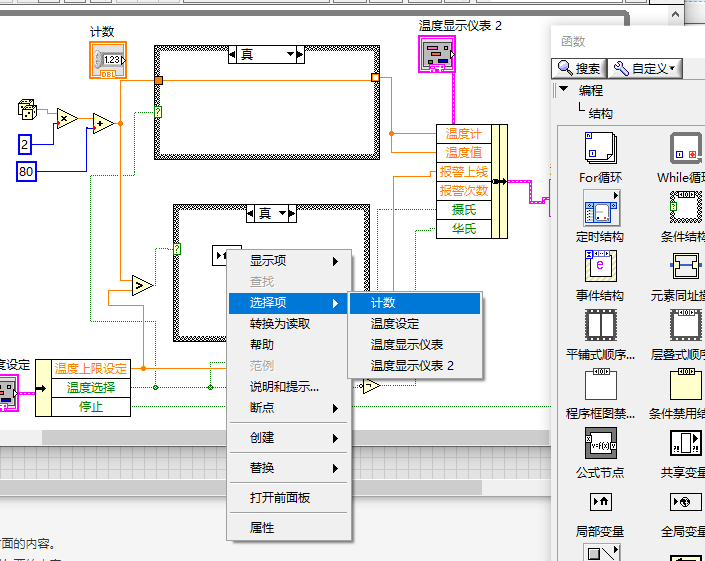Open the 替换 submenu
This screenshot has width=705, height=561.
pos(288,468)
